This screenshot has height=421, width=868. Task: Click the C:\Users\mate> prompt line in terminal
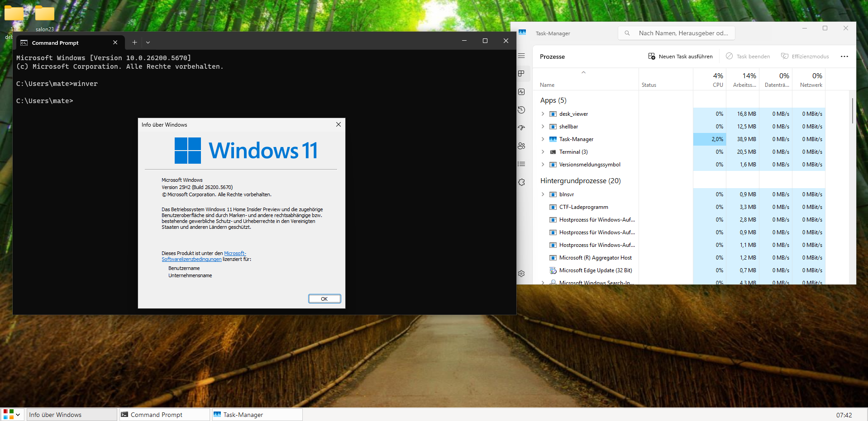tap(45, 101)
